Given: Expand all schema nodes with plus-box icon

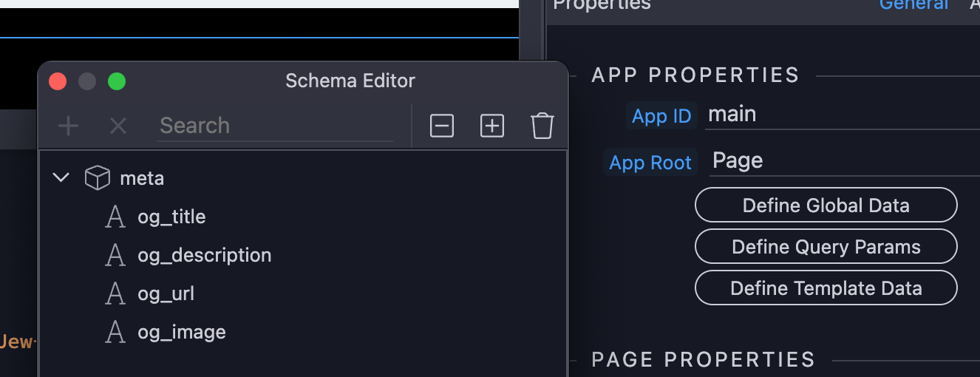Looking at the screenshot, I should click(x=492, y=126).
